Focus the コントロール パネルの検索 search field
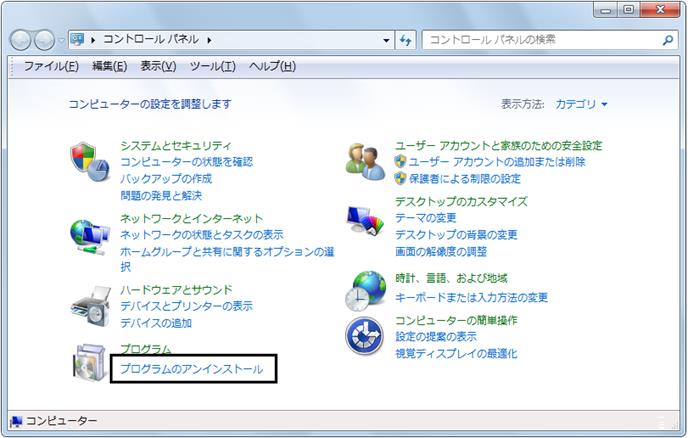Screen dimensions: 688x438 (x=542, y=40)
